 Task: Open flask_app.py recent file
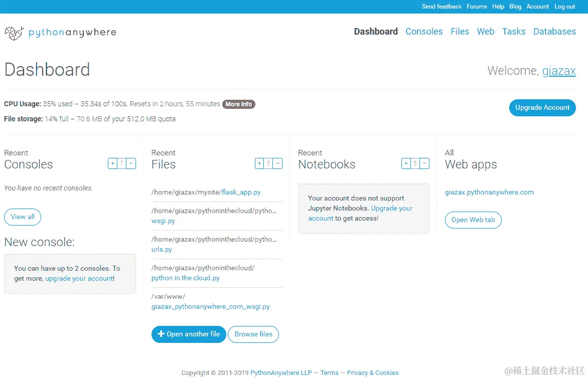[241, 193]
